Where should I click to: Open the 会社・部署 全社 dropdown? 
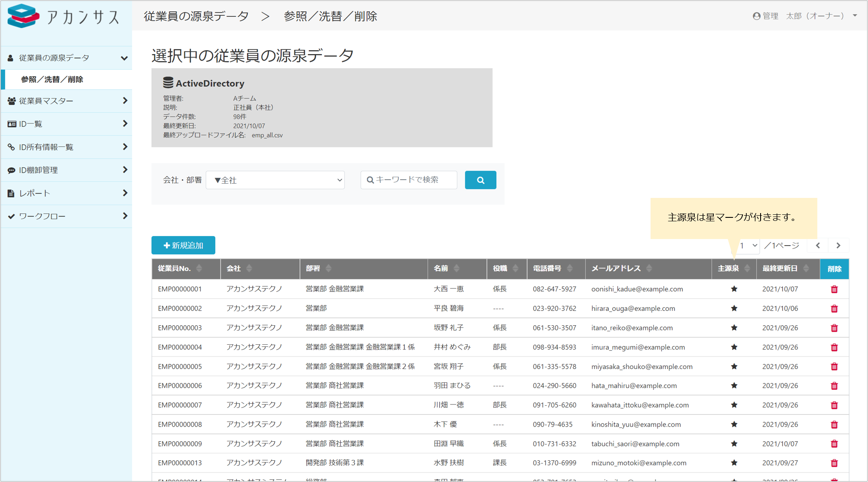[275, 180]
